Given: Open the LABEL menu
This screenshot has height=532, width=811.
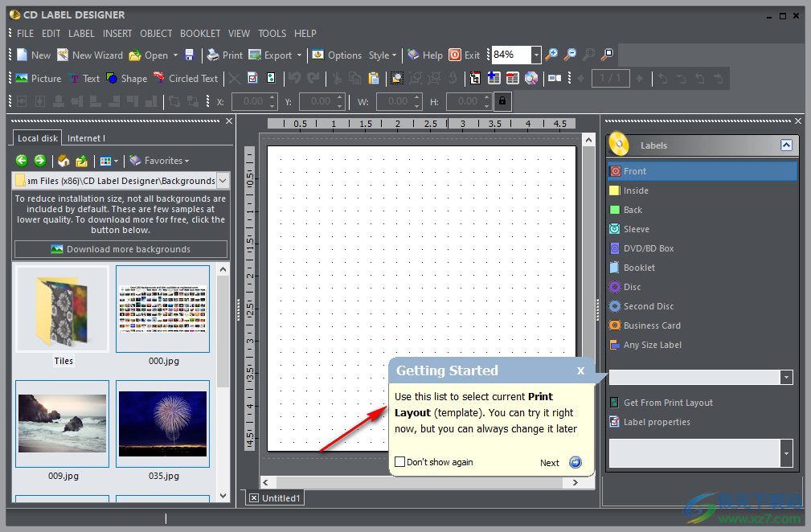Looking at the screenshot, I should [x=81, y=34].
